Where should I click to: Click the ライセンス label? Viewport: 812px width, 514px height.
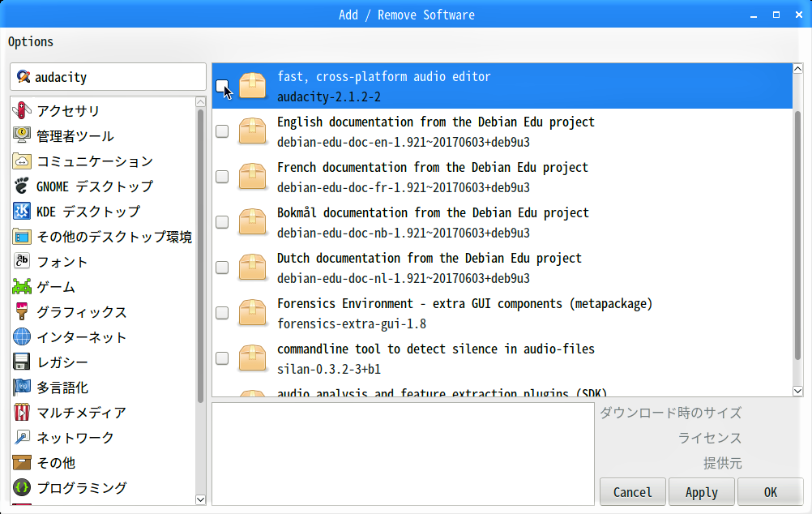[709, 438]
